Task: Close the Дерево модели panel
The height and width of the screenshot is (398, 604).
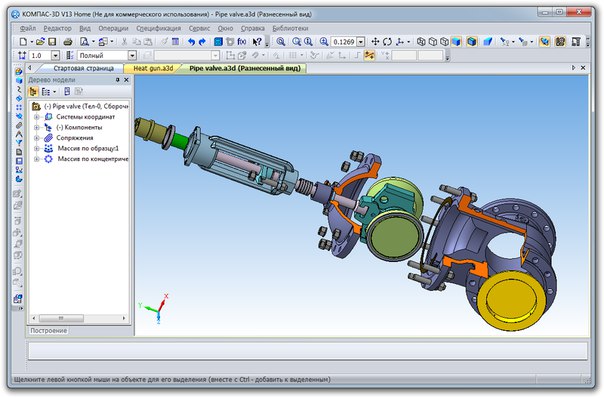Action: (126, 80)
